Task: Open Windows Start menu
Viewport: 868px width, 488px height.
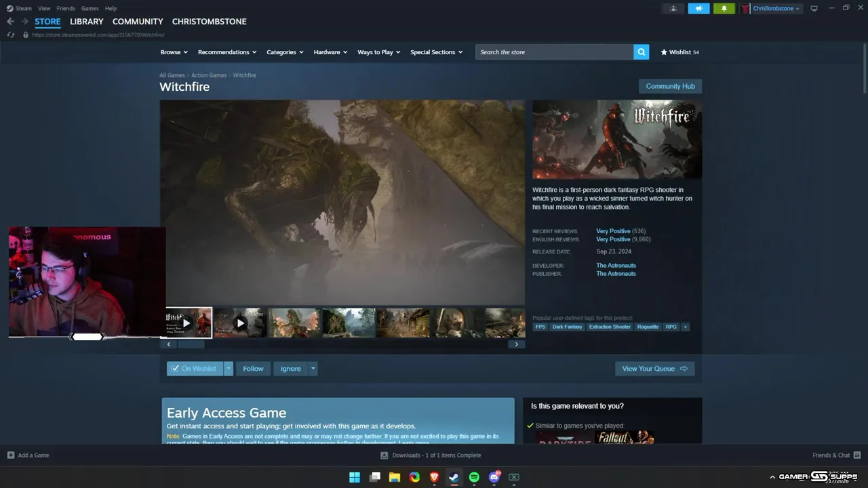Action: [x=355, y=477]
